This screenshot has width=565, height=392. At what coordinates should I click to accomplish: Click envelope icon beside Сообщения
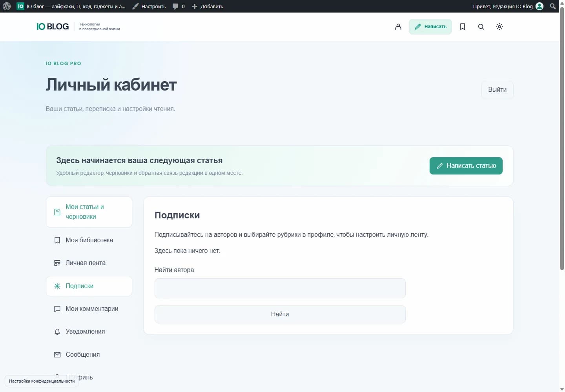point(57,355)
